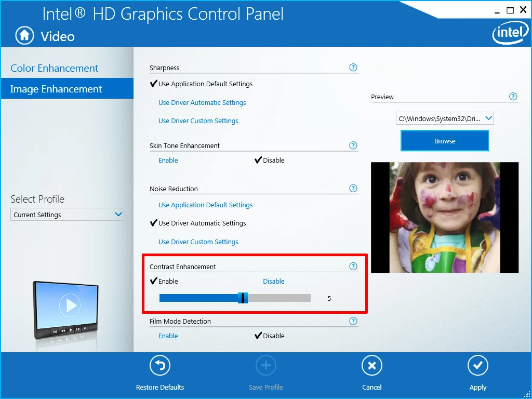The width and height of the screenshot is (532, 399).
Task: Click the Intel logo
Action: (510, 34)
